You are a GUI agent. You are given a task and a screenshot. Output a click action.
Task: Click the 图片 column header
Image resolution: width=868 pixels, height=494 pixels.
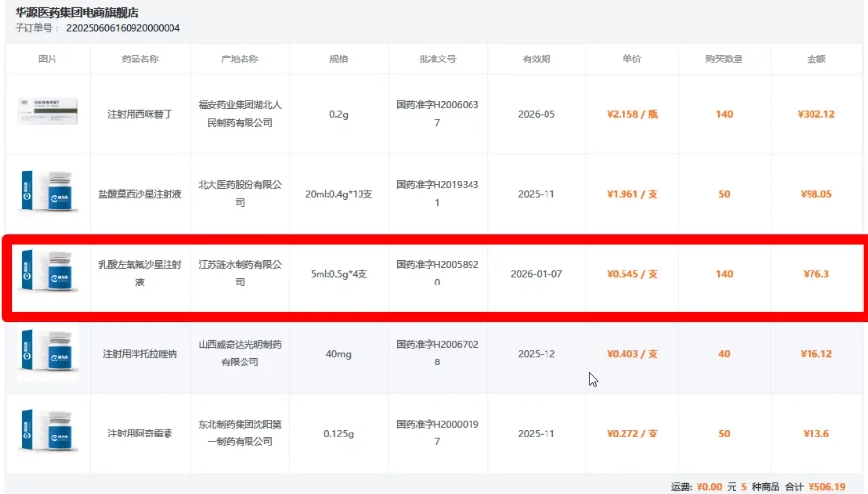(x=48, y=58)
